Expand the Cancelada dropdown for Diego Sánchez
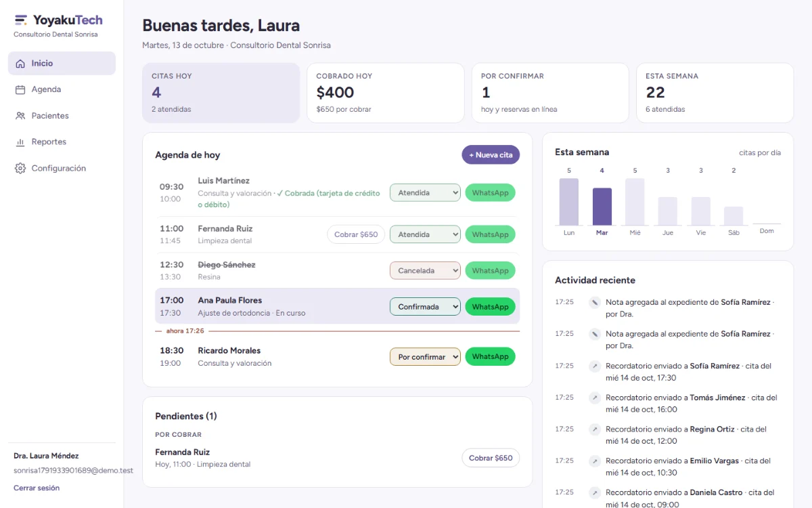The width and height of the screenshot is (812, 508). click(425, 271)
